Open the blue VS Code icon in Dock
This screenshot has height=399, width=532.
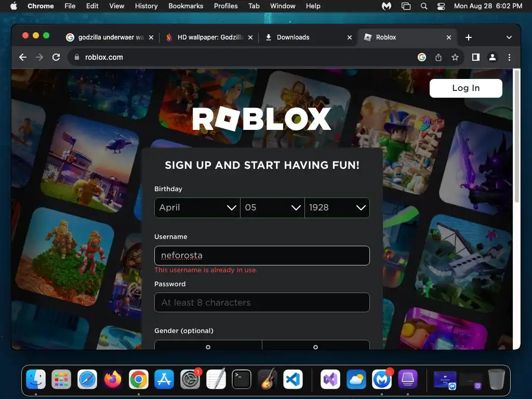coord(293,379)
